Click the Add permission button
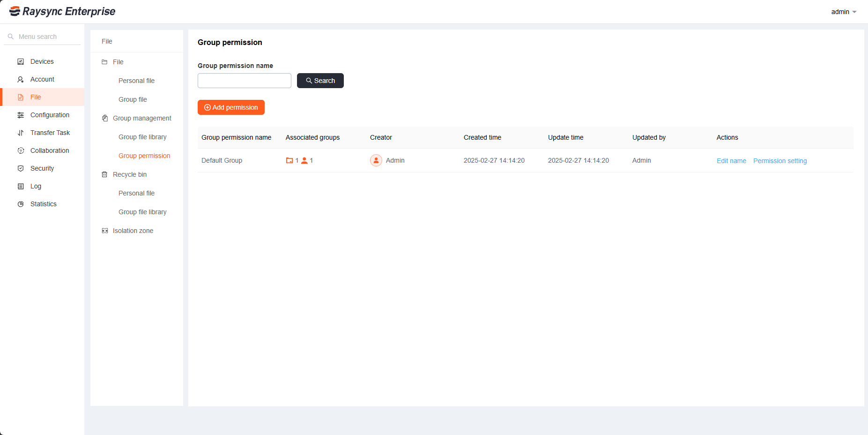 tap(231, 107)
